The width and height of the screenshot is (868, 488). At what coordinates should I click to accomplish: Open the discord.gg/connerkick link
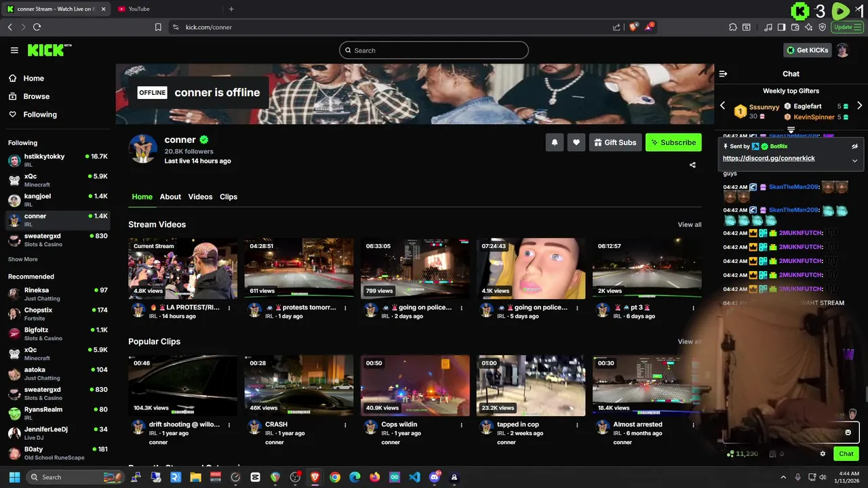tap(768, 159)
